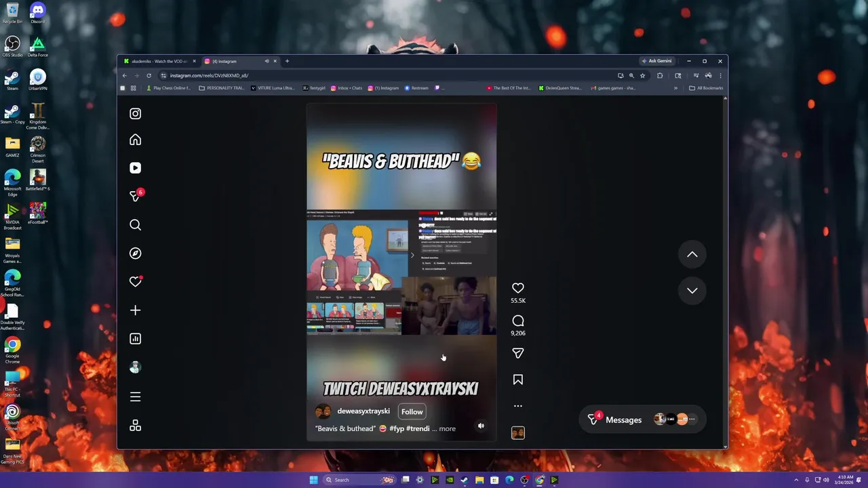This screenshot has height=488, width=868.
Task: Share the reel via paper plane
Action: click(x=518, y=353)
